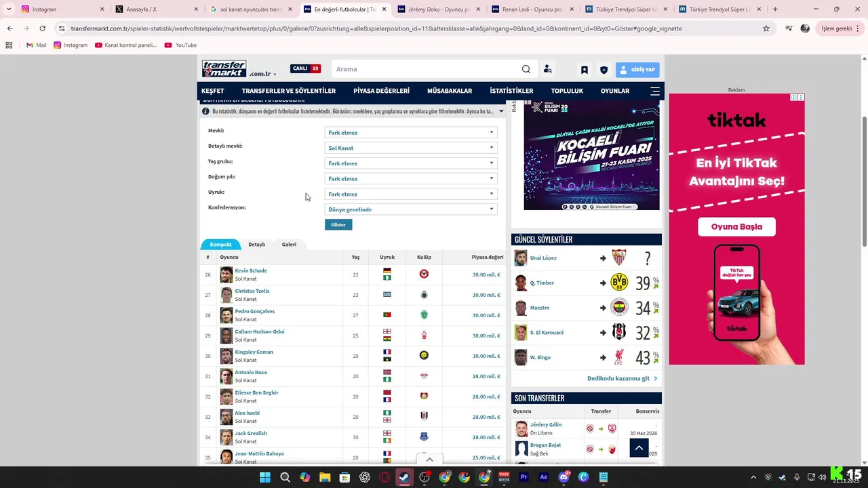The height and width of the screenshot is (488, 868).
Task: Open Premiere Pro from the taskbar
Action: pos(524,477)
